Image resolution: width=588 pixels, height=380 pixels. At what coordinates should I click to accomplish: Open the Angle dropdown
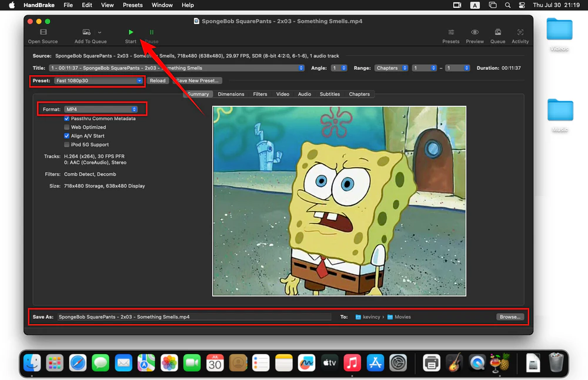(339, 68)
